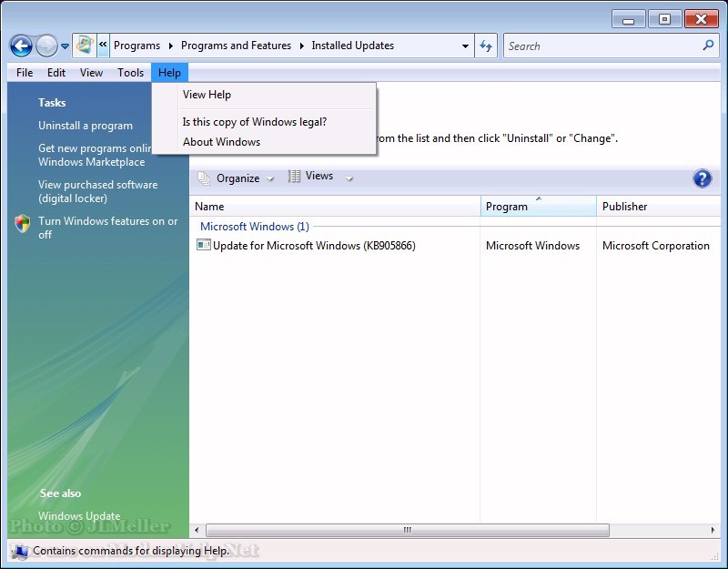Screen dimensions: 728x569
Task: Select 'Is this copy of Windows legal?'
Action: click(x=254, y=122)
